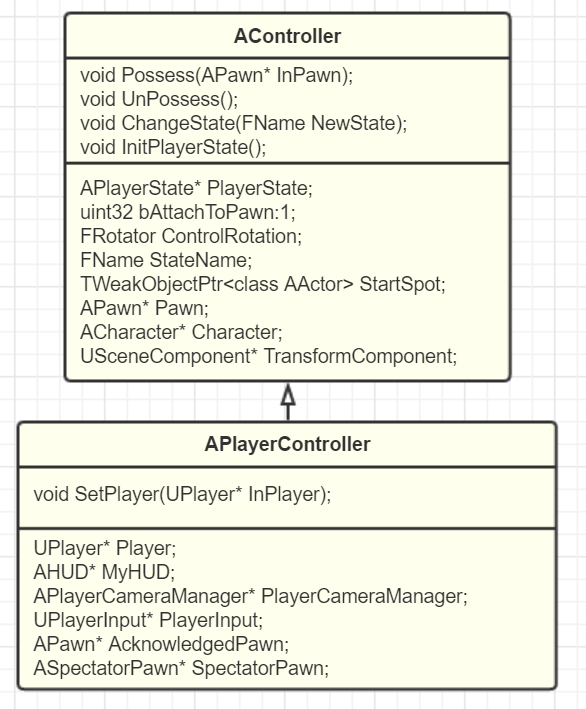Select the APlayerController class title

(x=287, y=444)
